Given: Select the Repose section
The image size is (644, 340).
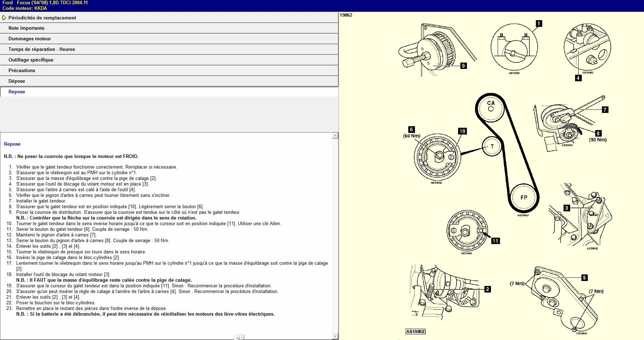Looking at the screenshot, I should (x=169, y=92).
